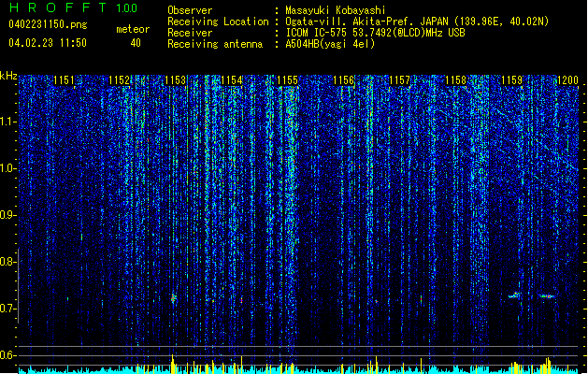
Task: Click the 1153 time marker
Action: coord(175,80)
